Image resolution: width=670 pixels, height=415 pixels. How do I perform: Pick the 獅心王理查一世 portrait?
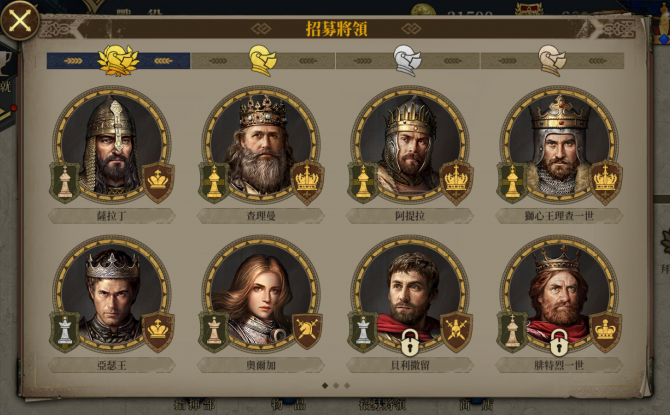tap(559, 144)
